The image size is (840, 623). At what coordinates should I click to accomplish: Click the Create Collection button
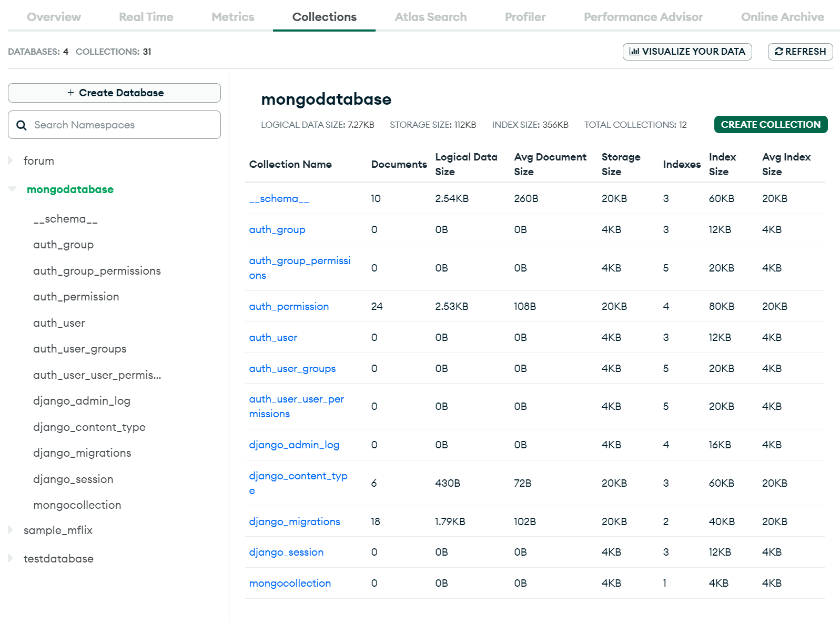point(771,125)
